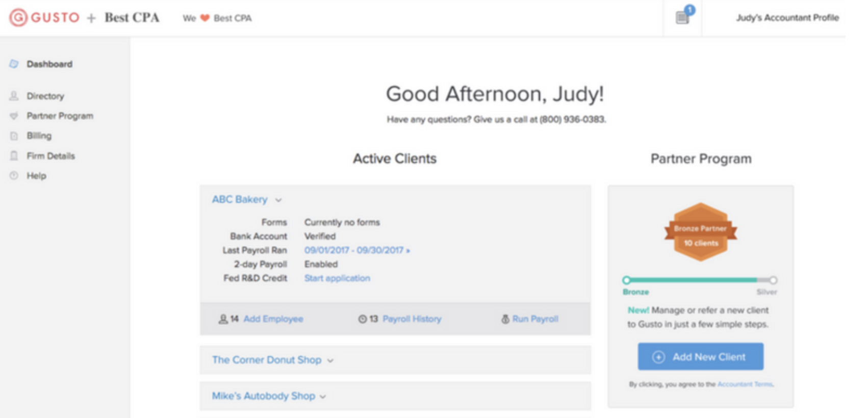The width and height of the screenshot is (868, 418).
Task: Open Firm Details in the sidebar
Action: click(51, 156)
